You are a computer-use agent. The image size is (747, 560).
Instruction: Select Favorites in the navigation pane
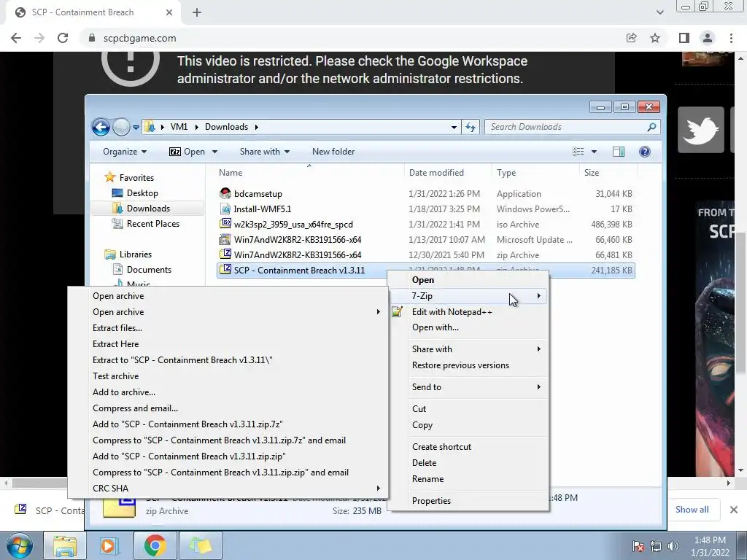click(x=129, y=177)
